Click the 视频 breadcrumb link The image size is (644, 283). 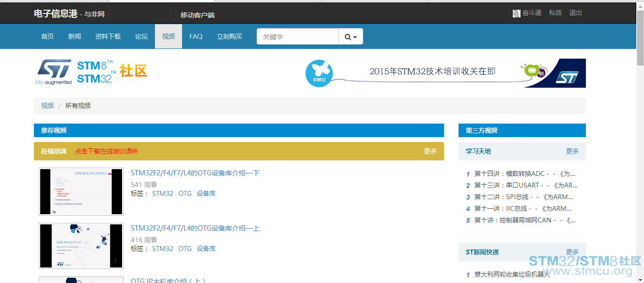click(x=47, y=106)
